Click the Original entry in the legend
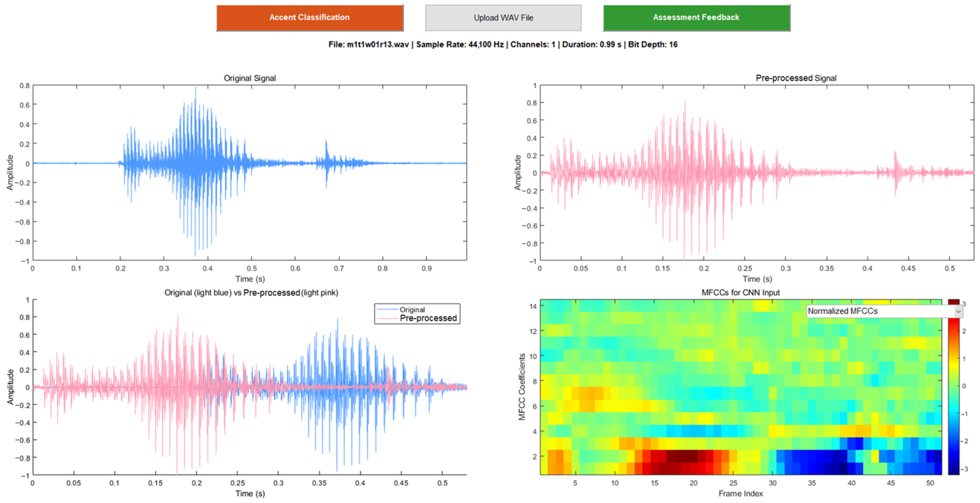980x503 pixels. (x=412, y=310)
